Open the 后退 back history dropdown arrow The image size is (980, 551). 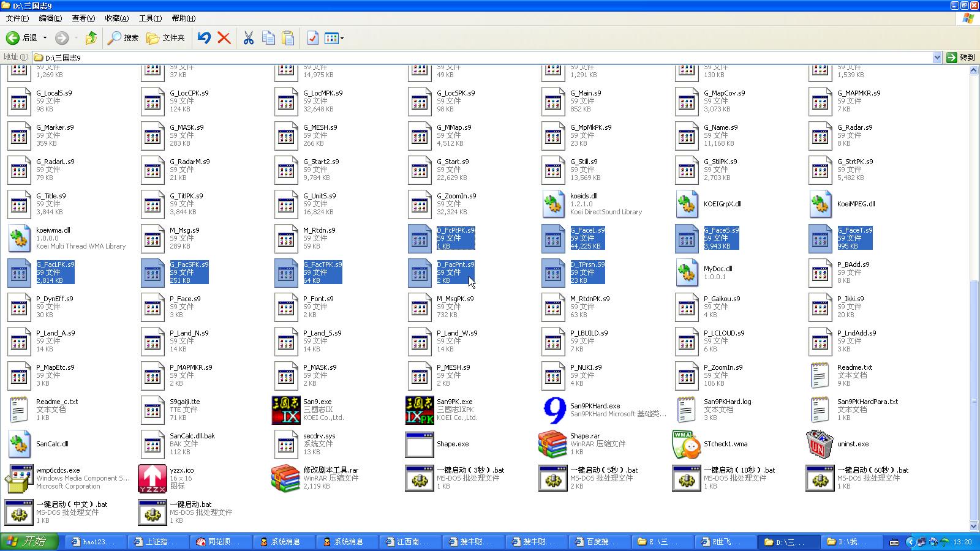click(x=45, y=38)
